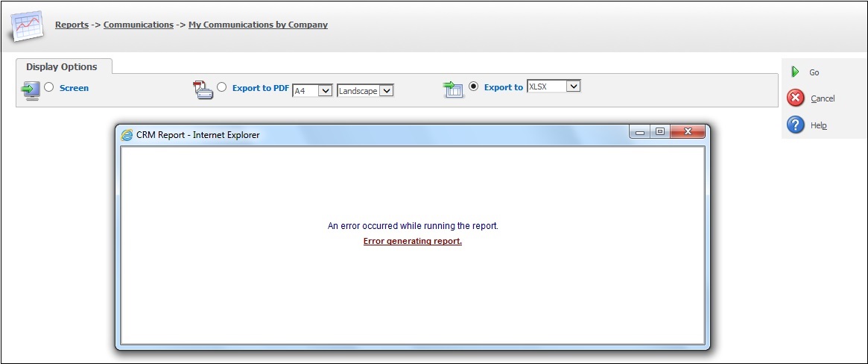The height and width of the screenshot is (364, 868).
Task: Click the Internet Explorer logo in popup
Action: (x=127, y=134)
